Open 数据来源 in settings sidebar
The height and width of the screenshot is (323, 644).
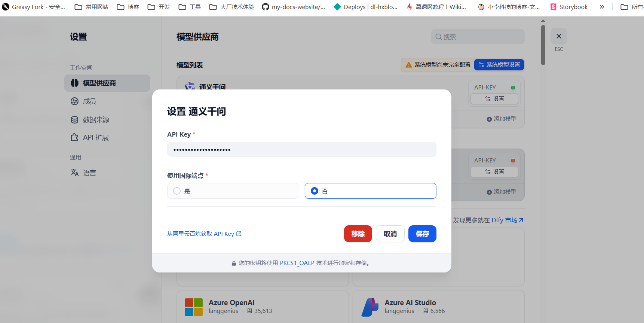coord(96,120)
